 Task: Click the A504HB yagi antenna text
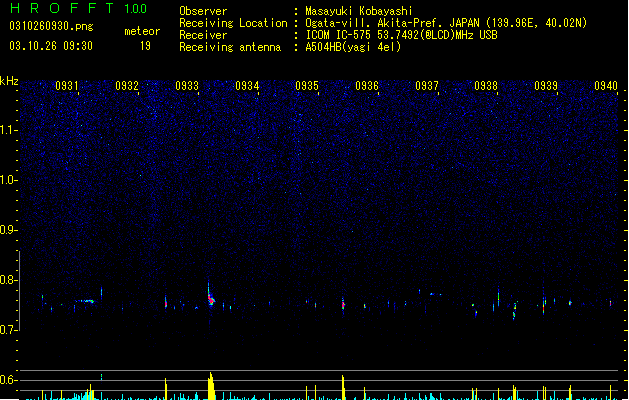353,47
